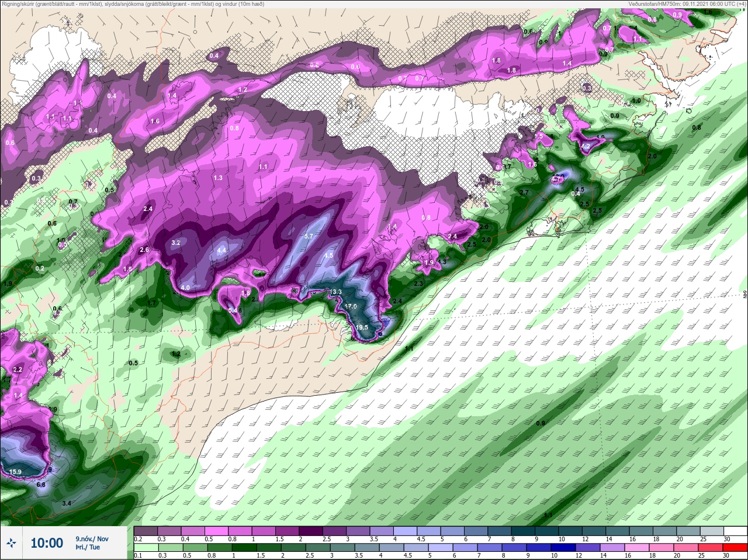Click the 3.2 snowfall value on the map
748x560 pixels.
(175, 242)
